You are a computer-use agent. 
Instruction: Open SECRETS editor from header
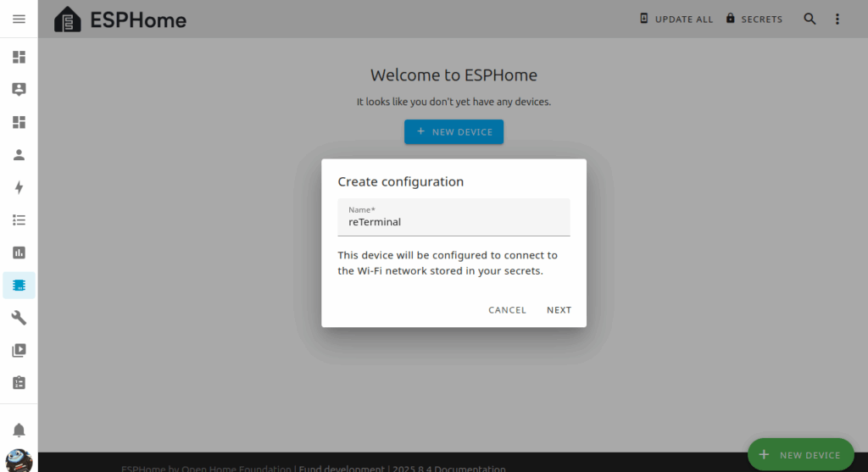point(754,19)
